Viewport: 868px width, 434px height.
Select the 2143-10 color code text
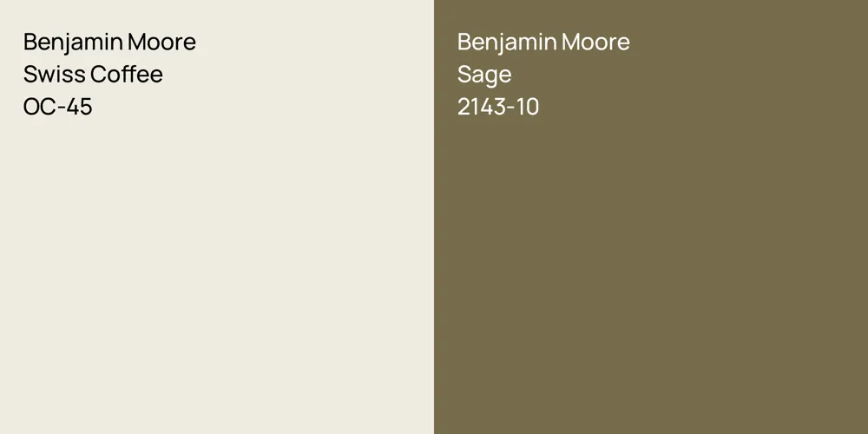coord(497,107)
